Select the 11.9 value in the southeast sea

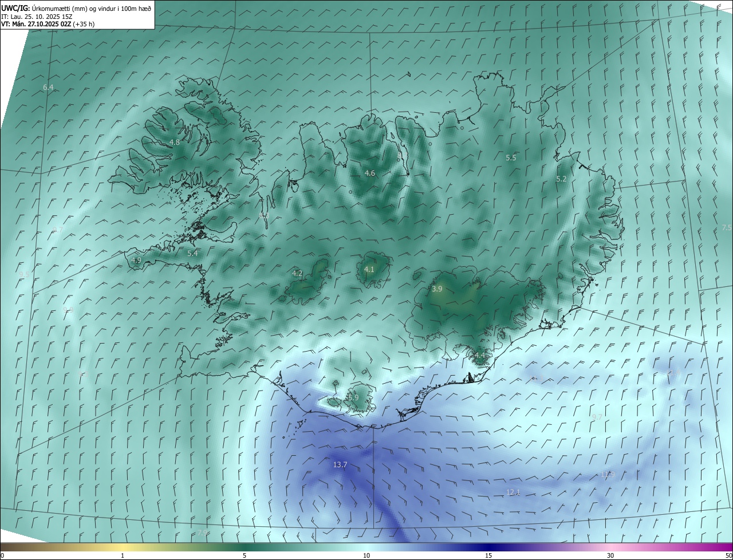608,475
